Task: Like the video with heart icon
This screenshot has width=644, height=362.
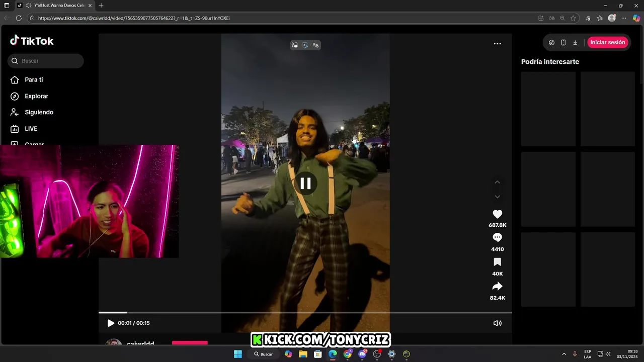Action: point(497,214)
